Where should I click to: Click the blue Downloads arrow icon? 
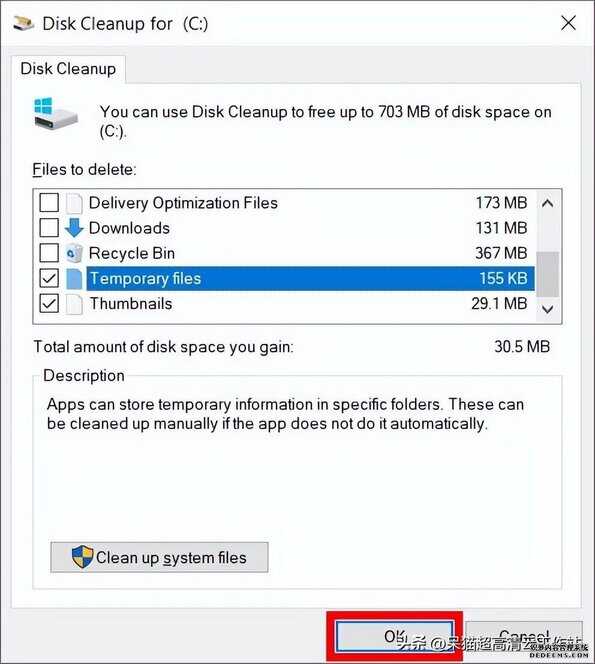(x=74, y=228)
